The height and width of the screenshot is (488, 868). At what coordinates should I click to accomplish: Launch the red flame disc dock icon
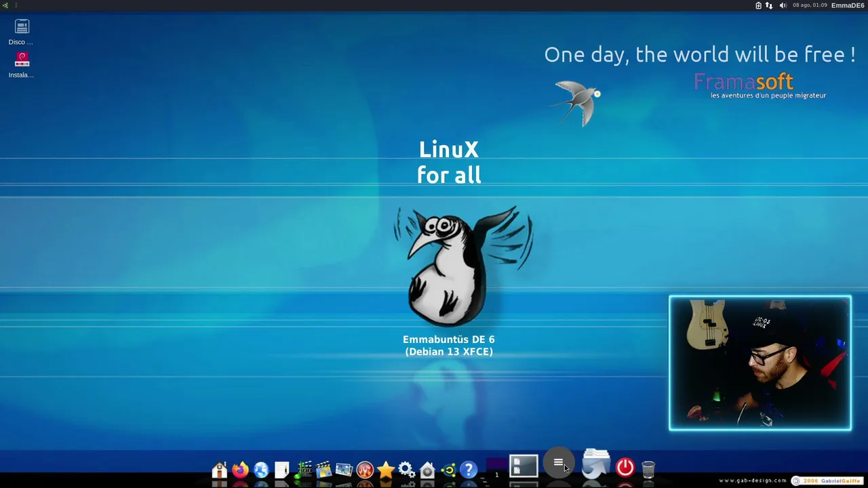(x=365, y=470)
